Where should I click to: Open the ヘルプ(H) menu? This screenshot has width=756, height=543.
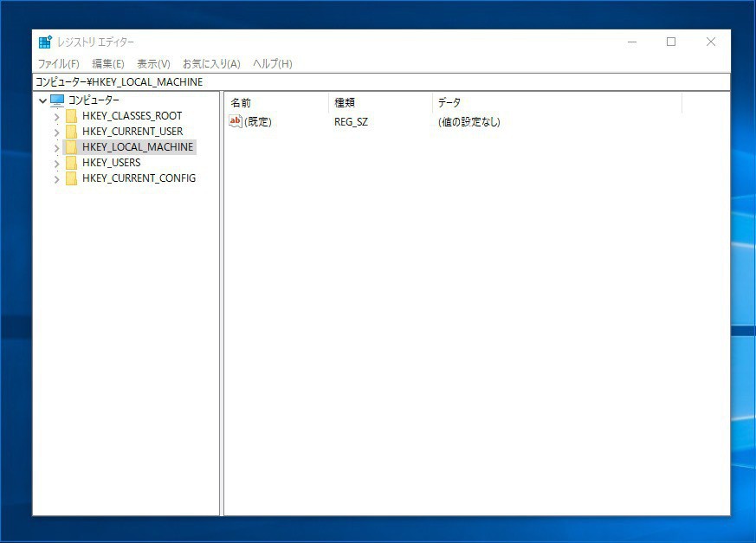coord(273,64)
